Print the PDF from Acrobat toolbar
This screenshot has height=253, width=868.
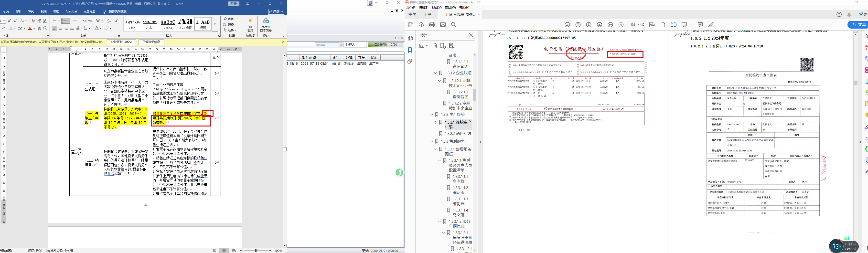pos(432,25)
